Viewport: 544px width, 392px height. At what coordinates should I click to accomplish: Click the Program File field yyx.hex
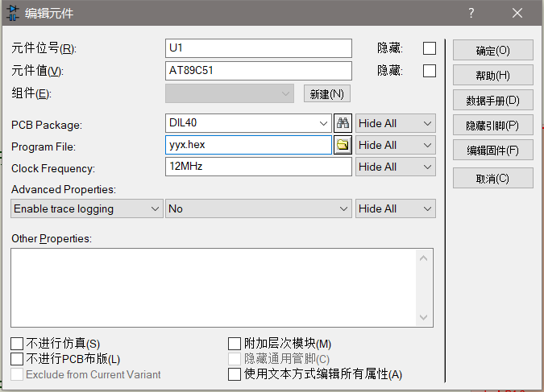248,145
